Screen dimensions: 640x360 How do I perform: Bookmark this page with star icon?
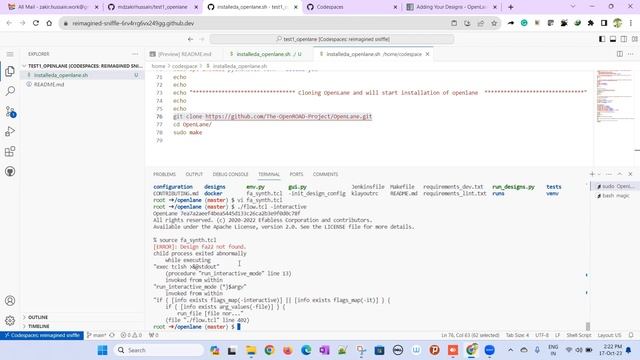[494, 23]
